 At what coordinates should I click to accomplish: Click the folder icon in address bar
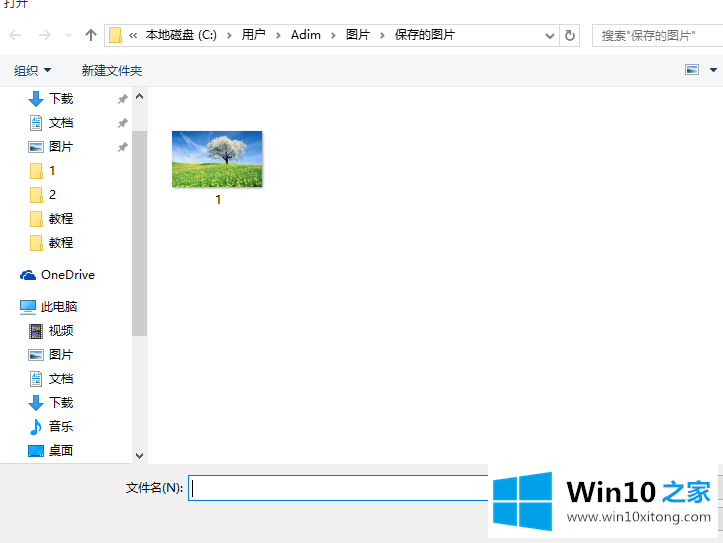coord(115,35)
